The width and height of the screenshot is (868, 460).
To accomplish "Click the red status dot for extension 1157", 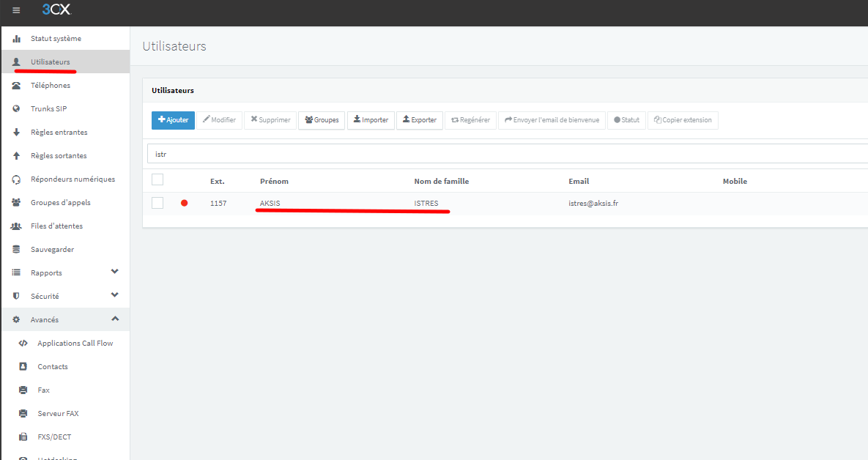I will click(x=185, y=203).
